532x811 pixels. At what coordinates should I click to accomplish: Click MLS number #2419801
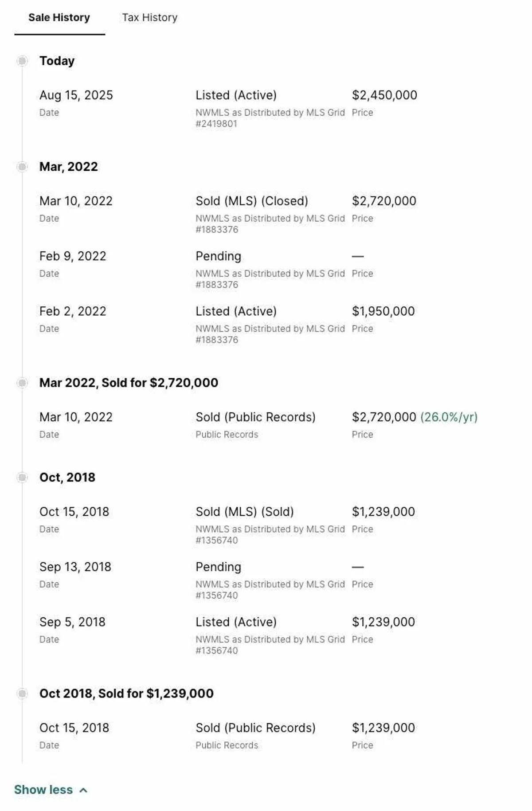216,124
